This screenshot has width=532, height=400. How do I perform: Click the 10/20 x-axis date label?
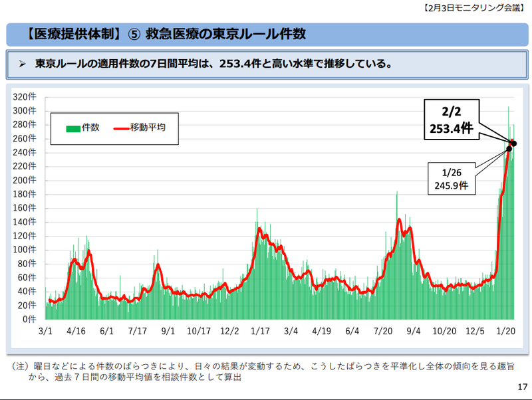[444, 331]
